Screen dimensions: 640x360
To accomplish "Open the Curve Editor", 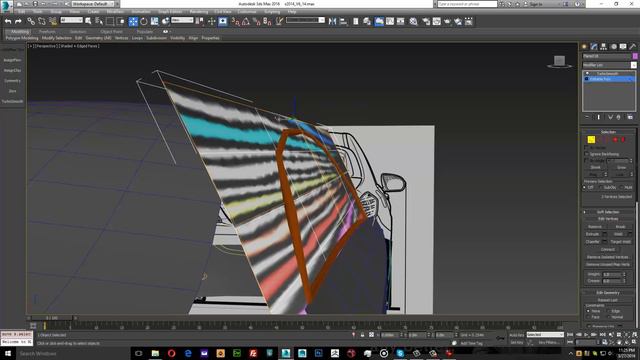I will pyautogui.click(x=390, y=21).
